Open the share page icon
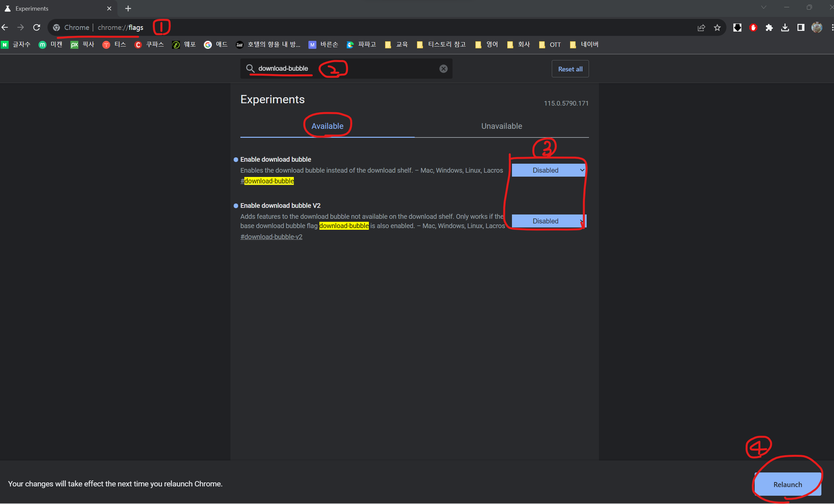This screenshot has height=504, width=834. click(701, 28)
